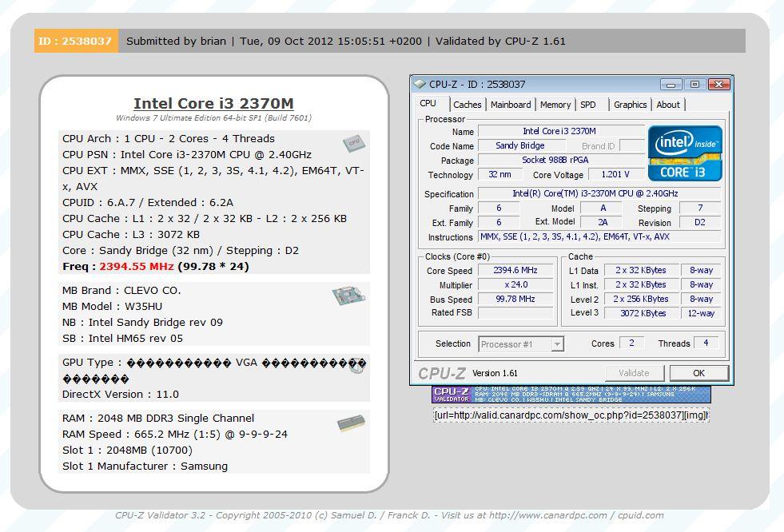Click the motherboard icon beside MB Brand

348,296
